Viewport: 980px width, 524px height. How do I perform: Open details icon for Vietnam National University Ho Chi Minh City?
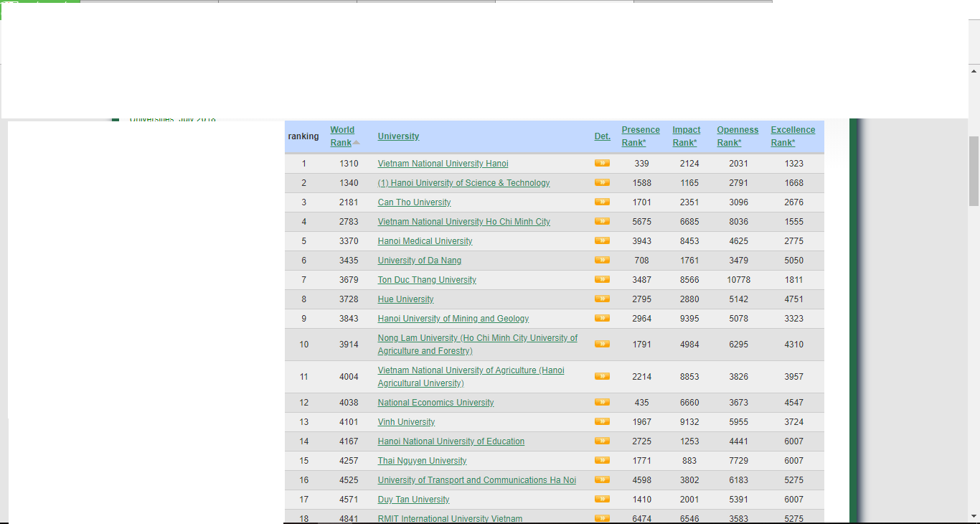(x=602, y=221)
